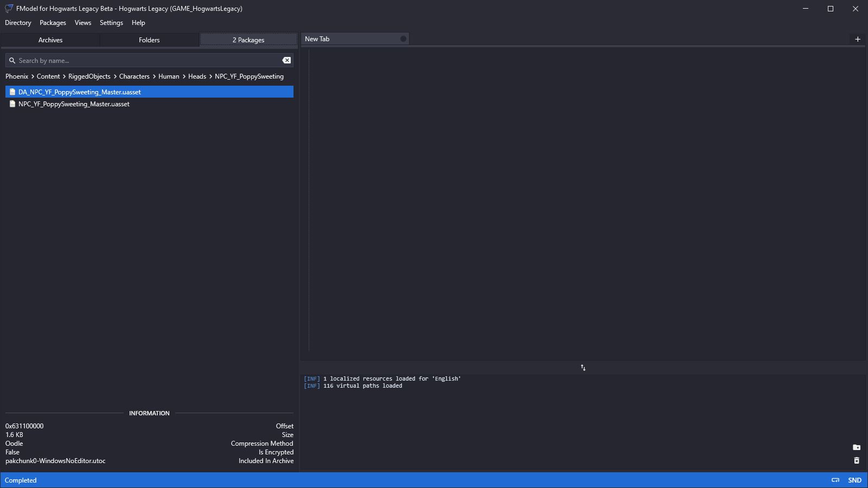Maximize the FModel window

pyautogui.click(x=831, y=9)
